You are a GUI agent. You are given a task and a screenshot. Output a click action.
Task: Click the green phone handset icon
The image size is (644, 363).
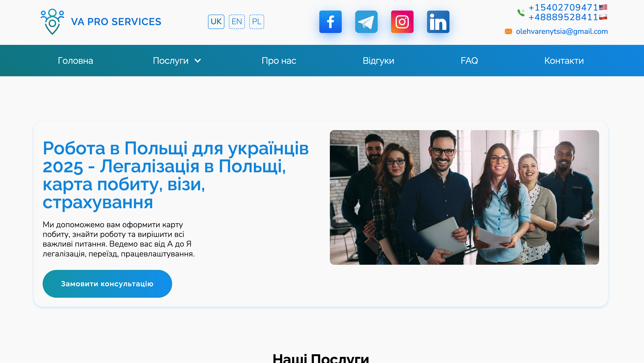coord(521,13)
